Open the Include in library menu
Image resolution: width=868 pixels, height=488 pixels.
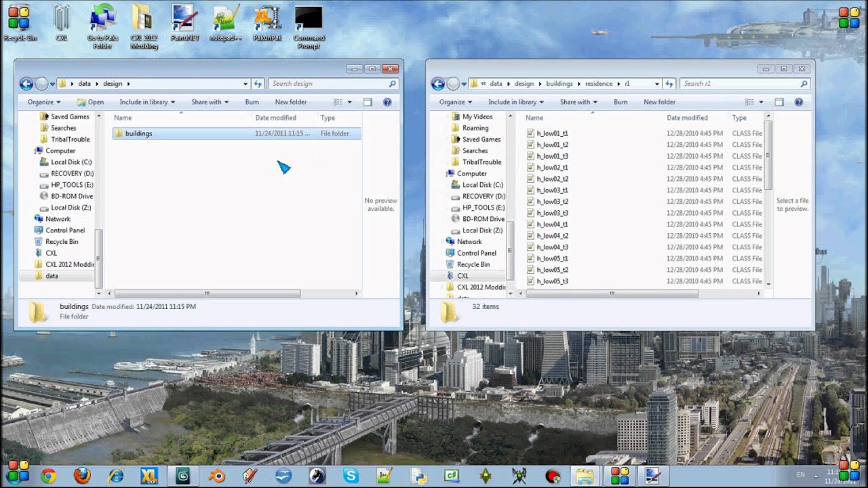click(146, 102)
